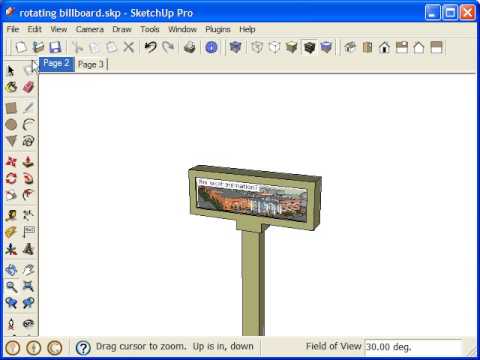Select the Zoom magnifier tool
Image resolution: width=480 pixels, height=360 pixels.
(x=11, y=286)
